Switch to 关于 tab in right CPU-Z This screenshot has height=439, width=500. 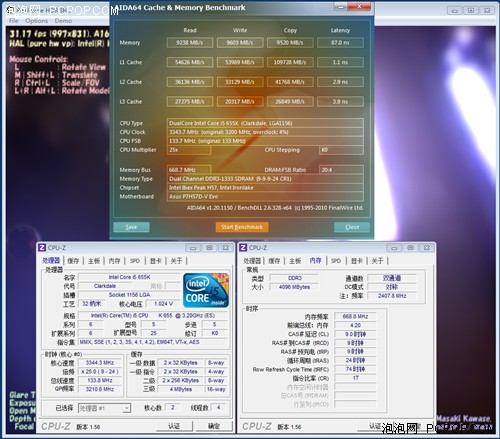click(x=377, y=261)
